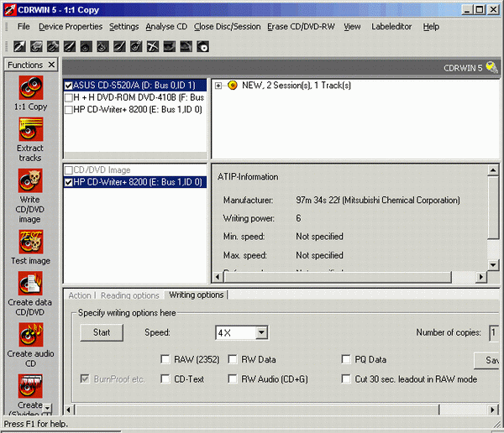504x433 pixels.
Task: Click the fifth toolbar icon showing a plain disc
Action: click(x=87, y=47)
